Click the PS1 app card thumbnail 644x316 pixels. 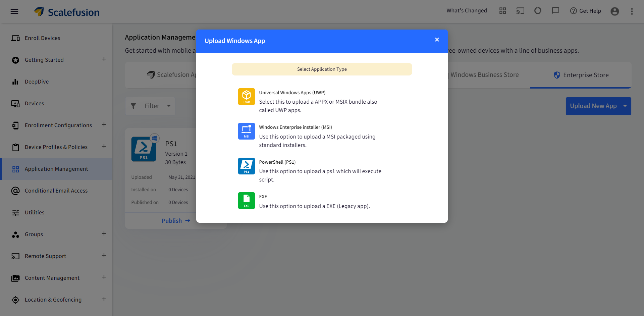(144, 149)
